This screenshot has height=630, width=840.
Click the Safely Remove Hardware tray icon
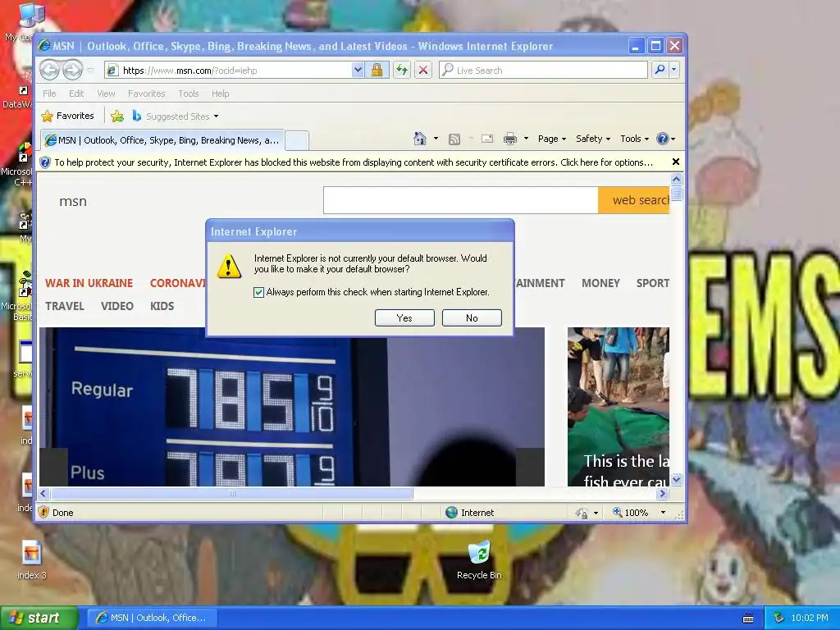click(x=778, y=618)
